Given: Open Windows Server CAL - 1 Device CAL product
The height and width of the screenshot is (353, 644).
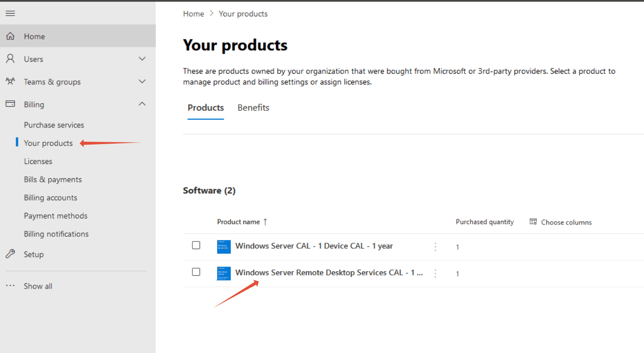Looking at the screenshot, I should 314,246.
